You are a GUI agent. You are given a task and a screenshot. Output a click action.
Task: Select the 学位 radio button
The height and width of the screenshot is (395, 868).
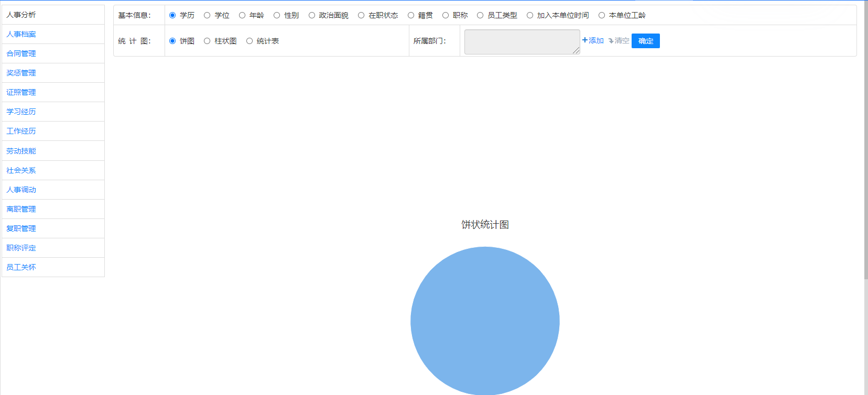pyautogui.click(x=207, y=15)
